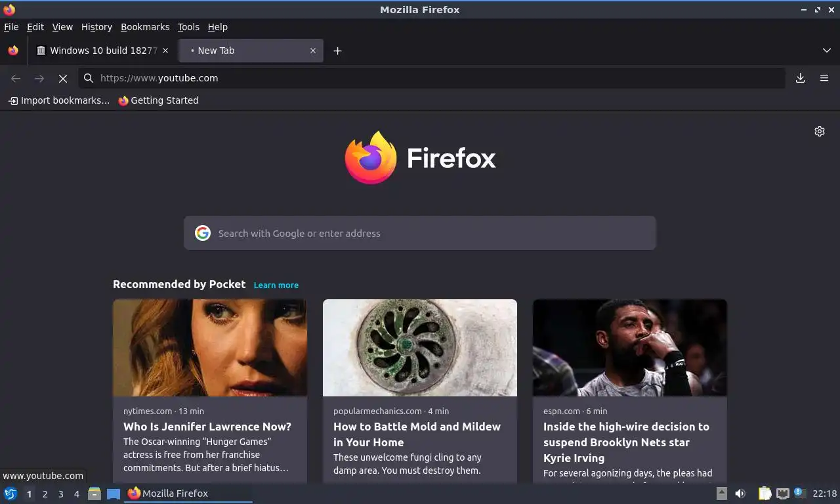Click the address bar search magnifier icon
The height and width of the screenshot is (504, 840).
[x=89, y=78]
